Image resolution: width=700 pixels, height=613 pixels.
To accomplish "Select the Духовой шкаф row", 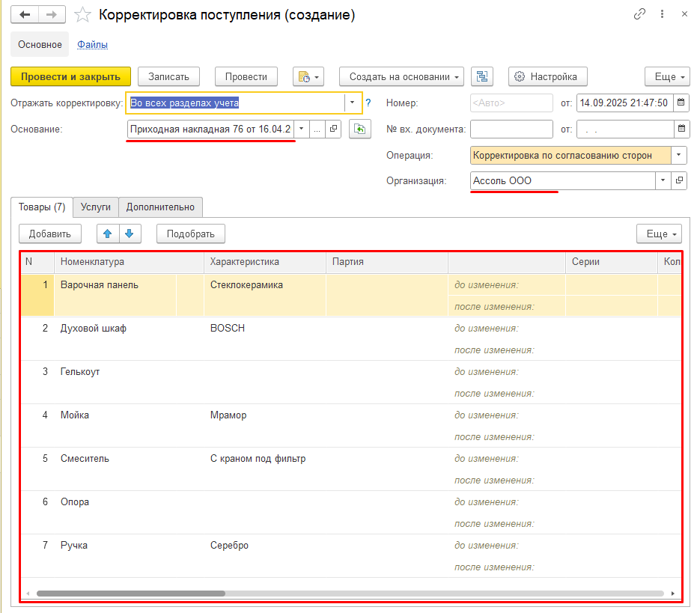I will coord(351,339).
